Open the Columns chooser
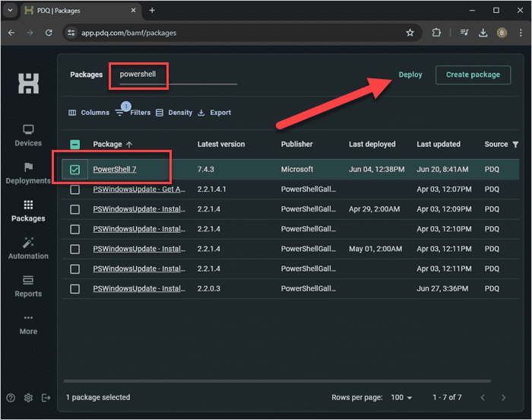The height and width of the screenshot is (420, 532). (x=89, y=113)
